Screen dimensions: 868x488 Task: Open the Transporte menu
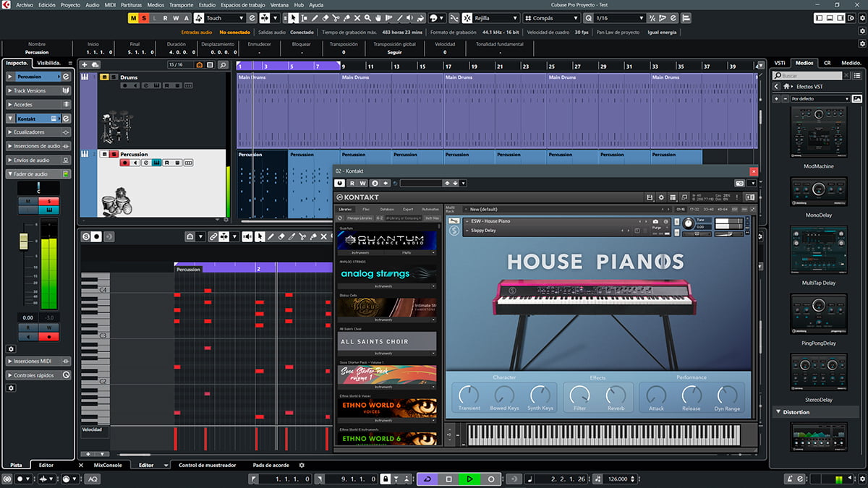pyautogui.click(x=181, y=4)
